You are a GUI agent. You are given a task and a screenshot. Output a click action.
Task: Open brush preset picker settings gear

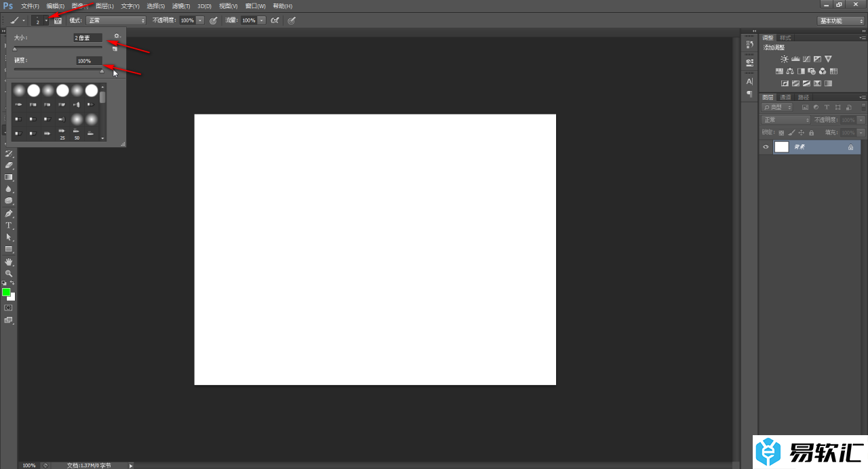pyautogui.click(x=117, y=37)
